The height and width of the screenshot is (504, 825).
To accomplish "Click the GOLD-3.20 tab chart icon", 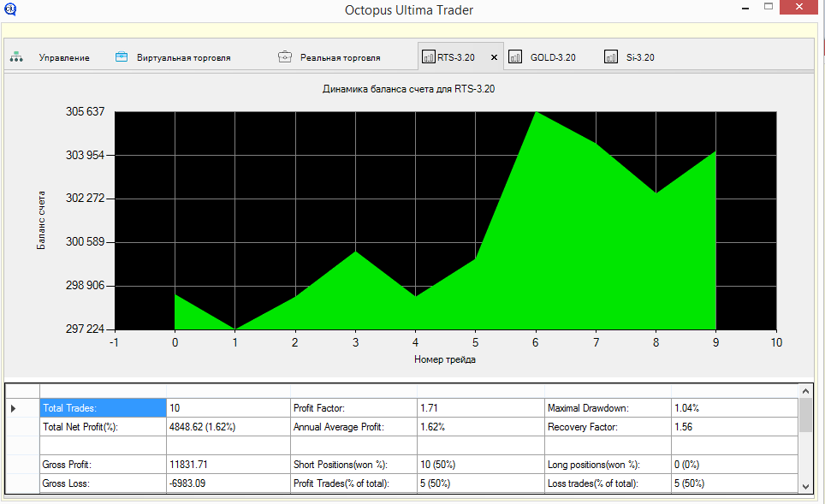I will (515, 56).
